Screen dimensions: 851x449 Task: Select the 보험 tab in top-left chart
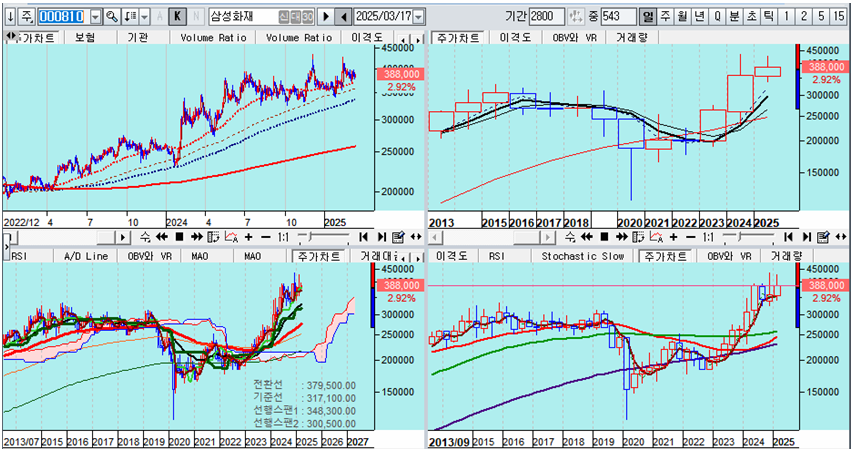[x=86, y=37]
